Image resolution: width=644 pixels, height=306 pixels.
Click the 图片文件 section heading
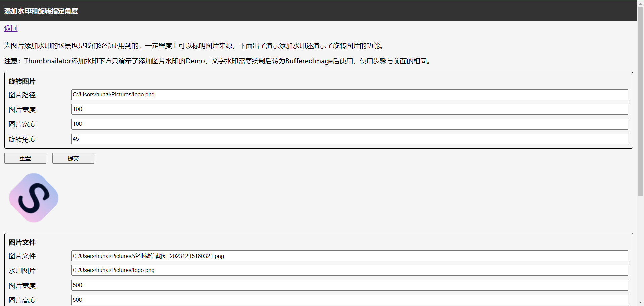22,242
